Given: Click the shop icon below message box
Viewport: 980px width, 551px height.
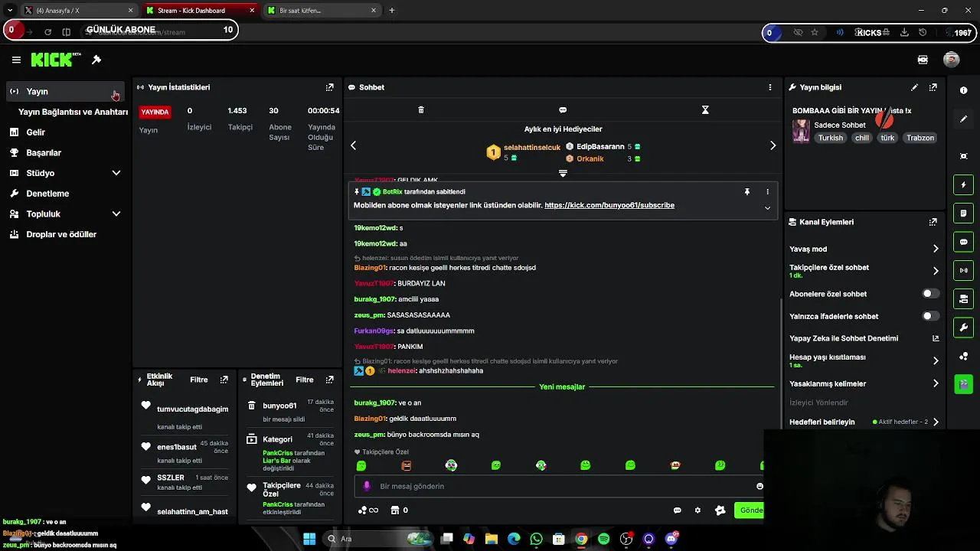Looking at the screenshot, I should tap(395, 510).
